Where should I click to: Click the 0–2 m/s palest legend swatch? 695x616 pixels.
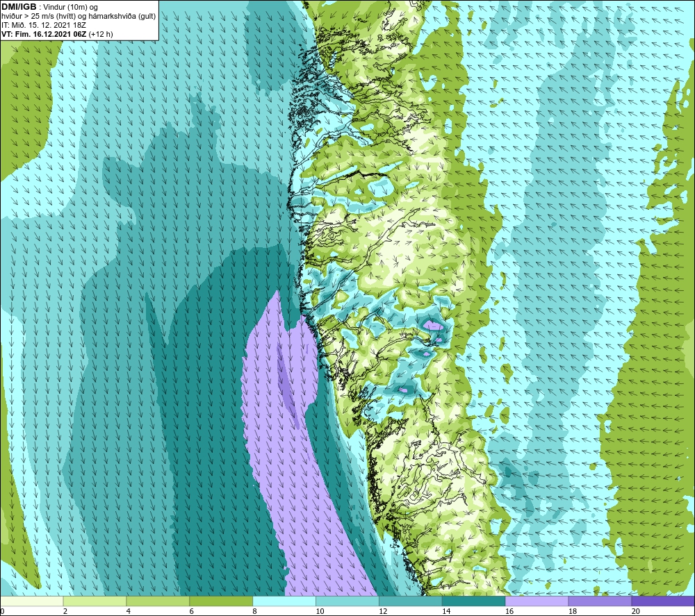32,601
